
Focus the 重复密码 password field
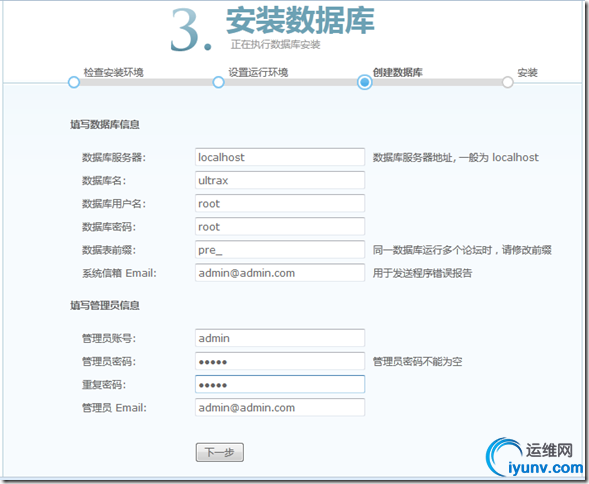[x=280, y=384]
